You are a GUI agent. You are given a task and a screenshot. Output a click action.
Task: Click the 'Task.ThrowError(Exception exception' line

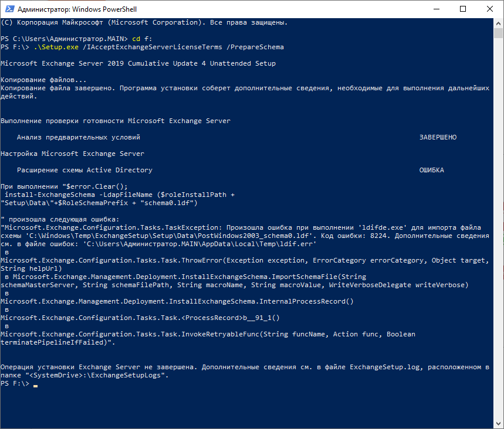pos(245,261)
